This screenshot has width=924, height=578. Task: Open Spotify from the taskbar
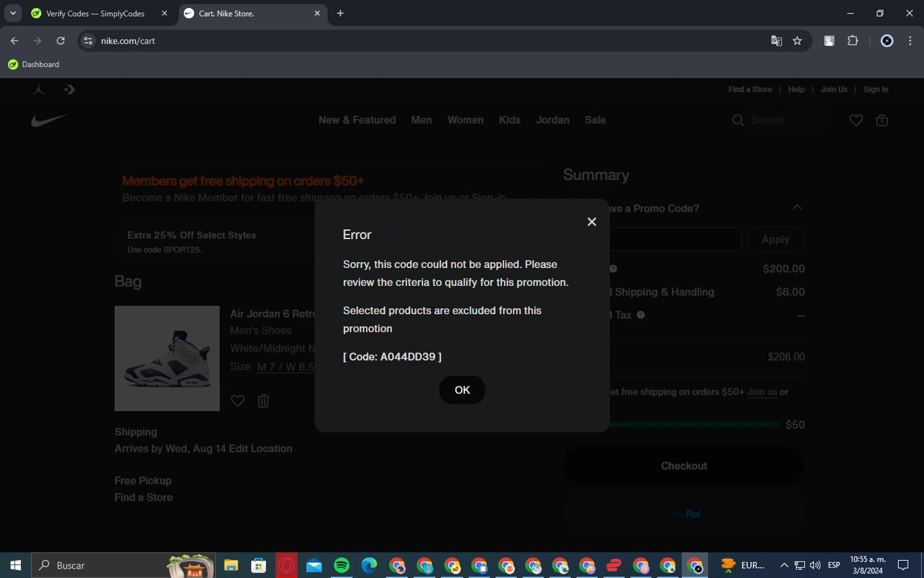[342, 565]
